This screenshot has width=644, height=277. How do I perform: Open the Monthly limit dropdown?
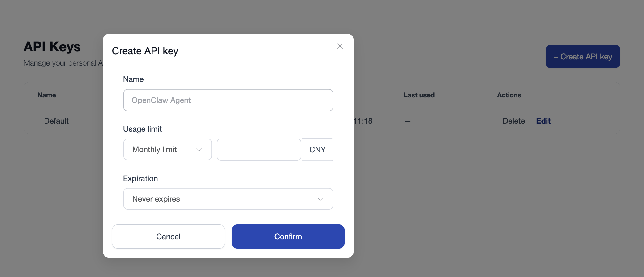click(x=167, y=149)
